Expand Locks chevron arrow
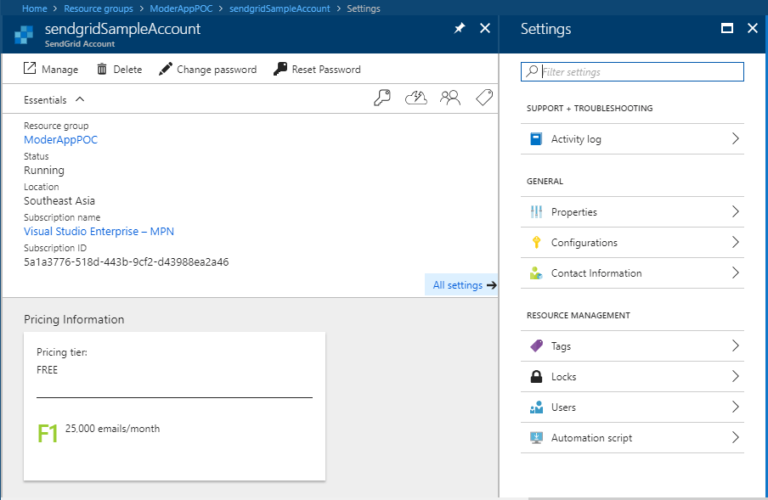768x500 pixels. click(x=735, y=376)
